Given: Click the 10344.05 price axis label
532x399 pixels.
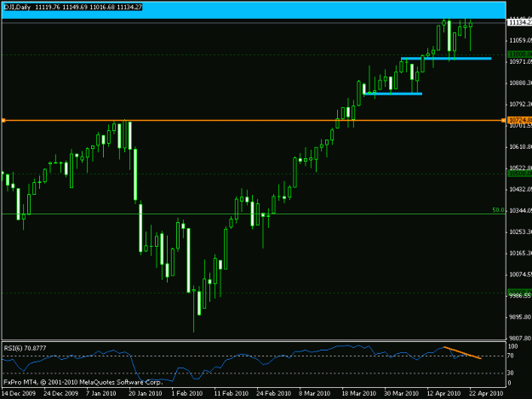Looking at the screenshot, I should click(x=520, y=210).
